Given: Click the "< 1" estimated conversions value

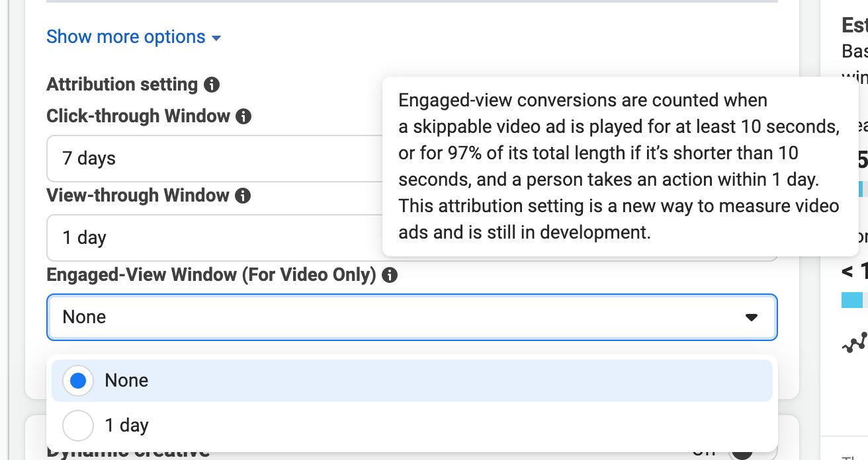Looking at the screenshot, I should click(x=855, y=271).
